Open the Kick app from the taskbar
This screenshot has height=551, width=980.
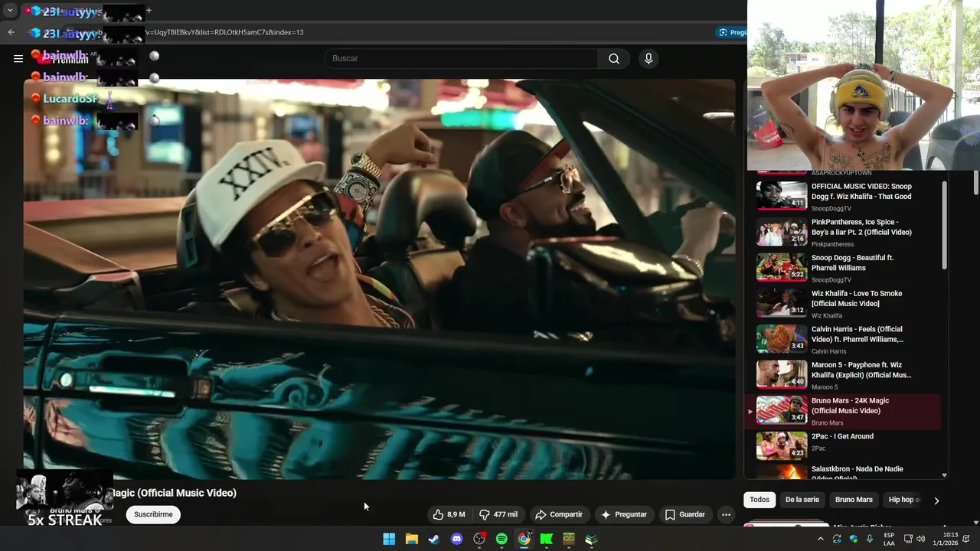pos(547,539)
